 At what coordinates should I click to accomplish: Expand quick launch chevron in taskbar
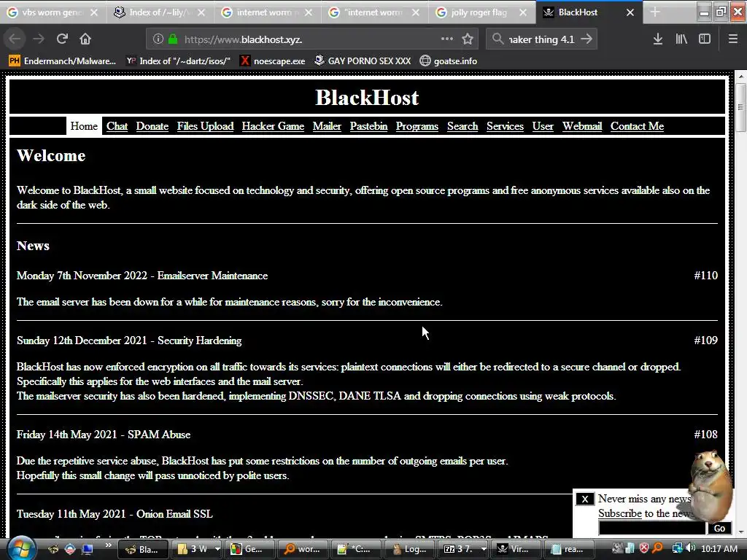tap(108, 545)
